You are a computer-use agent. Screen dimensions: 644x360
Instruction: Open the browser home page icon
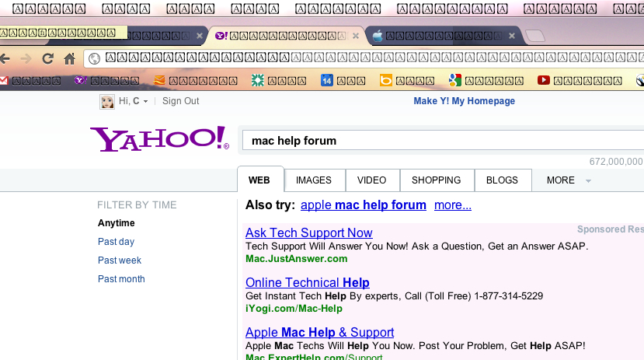point(69,59)
